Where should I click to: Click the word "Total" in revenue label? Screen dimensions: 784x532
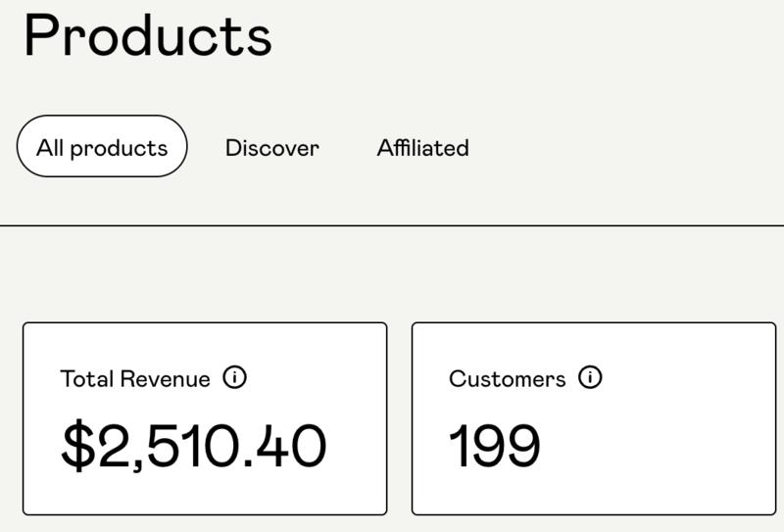tap(86, 379)
